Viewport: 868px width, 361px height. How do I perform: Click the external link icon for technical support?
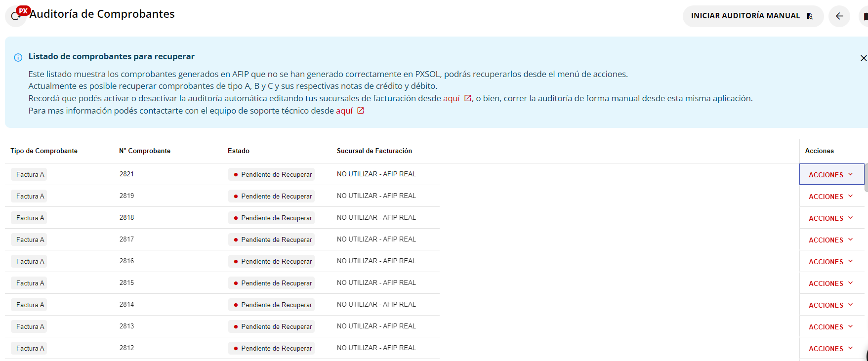coord(361,111)
